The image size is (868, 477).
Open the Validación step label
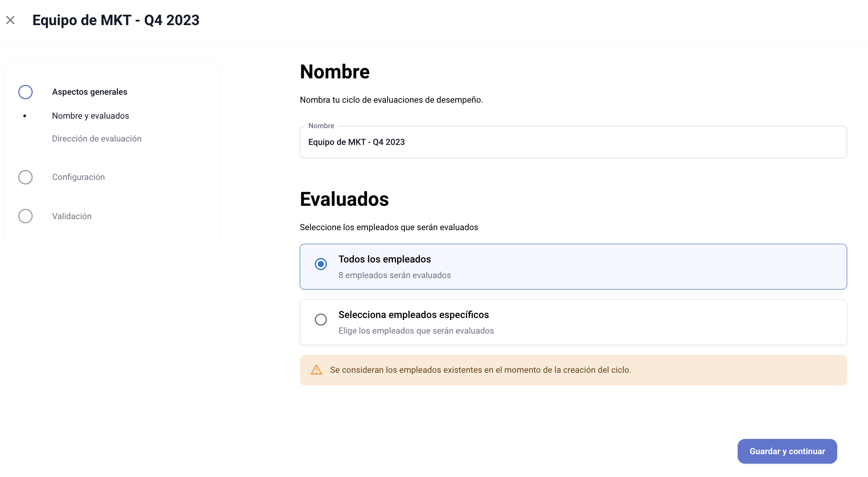(x=72, y=216)
